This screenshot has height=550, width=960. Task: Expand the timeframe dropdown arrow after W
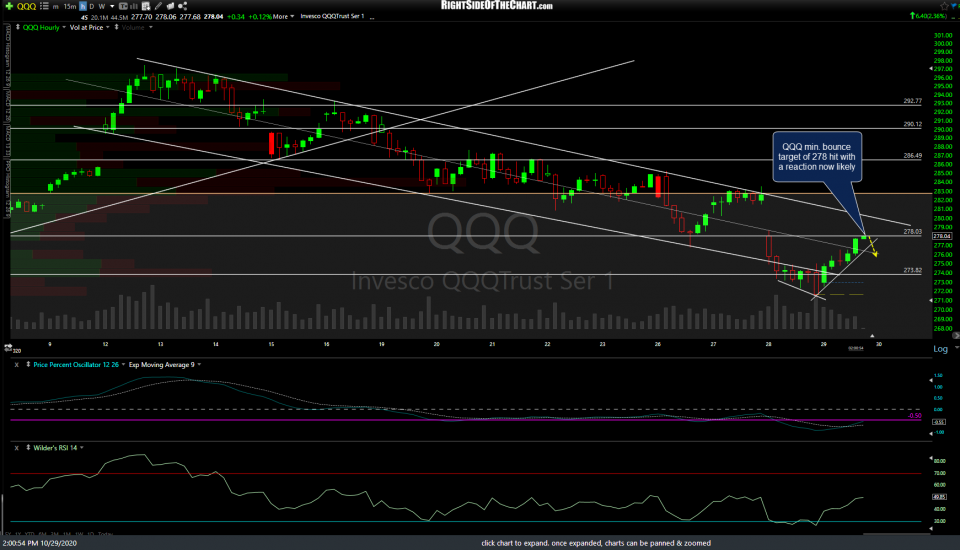112,7
